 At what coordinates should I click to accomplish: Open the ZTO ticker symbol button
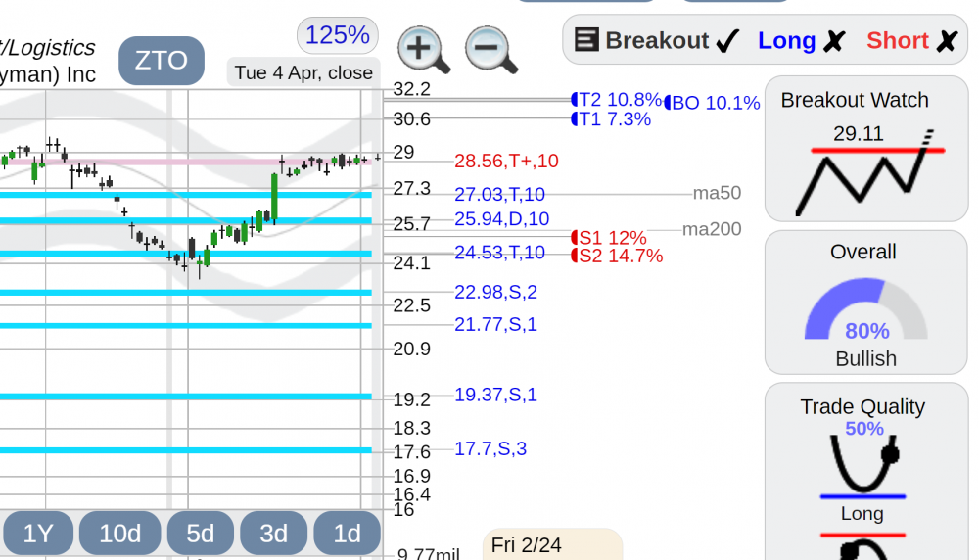pos(162,61)
